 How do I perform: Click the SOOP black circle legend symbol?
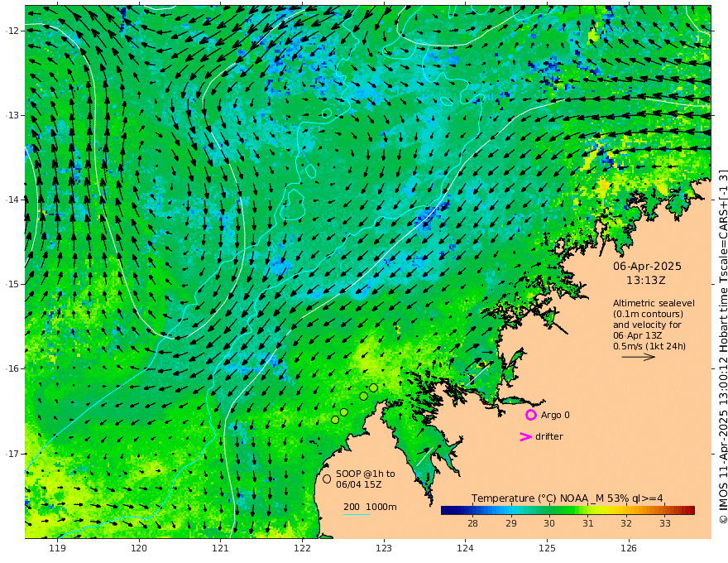(x=327, y=479)
